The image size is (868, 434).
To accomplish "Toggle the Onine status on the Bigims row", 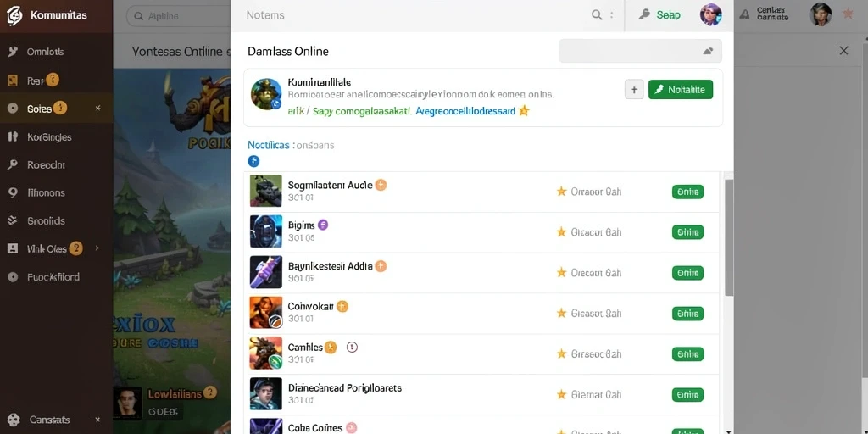I will [x=687, y=232].
